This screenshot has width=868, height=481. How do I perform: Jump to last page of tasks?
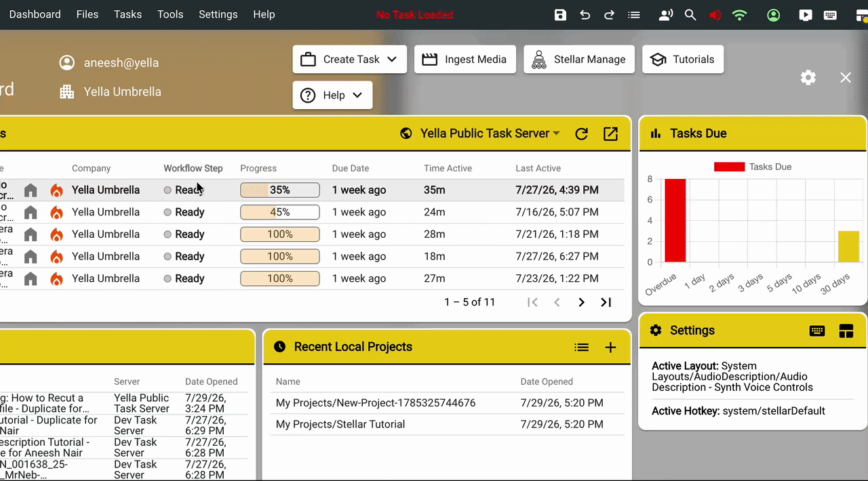coord(606,302)
